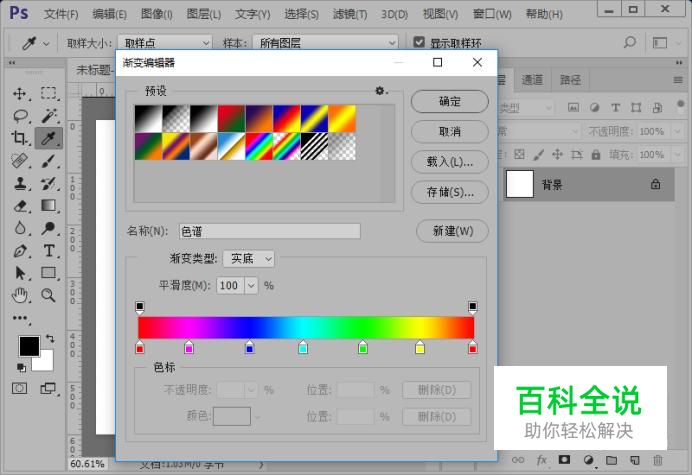Select the Rectangle shape tool
692x475 pixels.
coord(49,273)
